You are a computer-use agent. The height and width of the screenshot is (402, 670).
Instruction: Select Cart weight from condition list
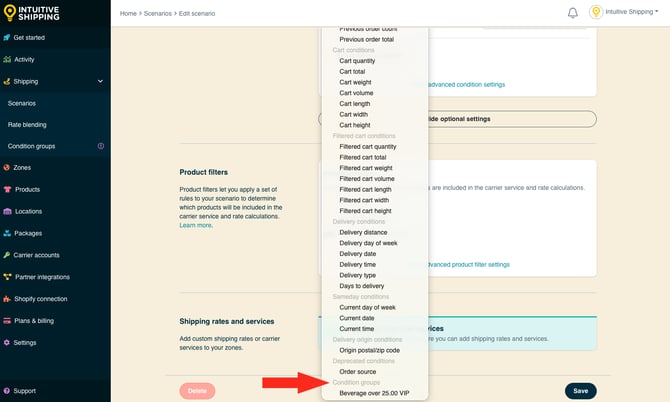357,82
